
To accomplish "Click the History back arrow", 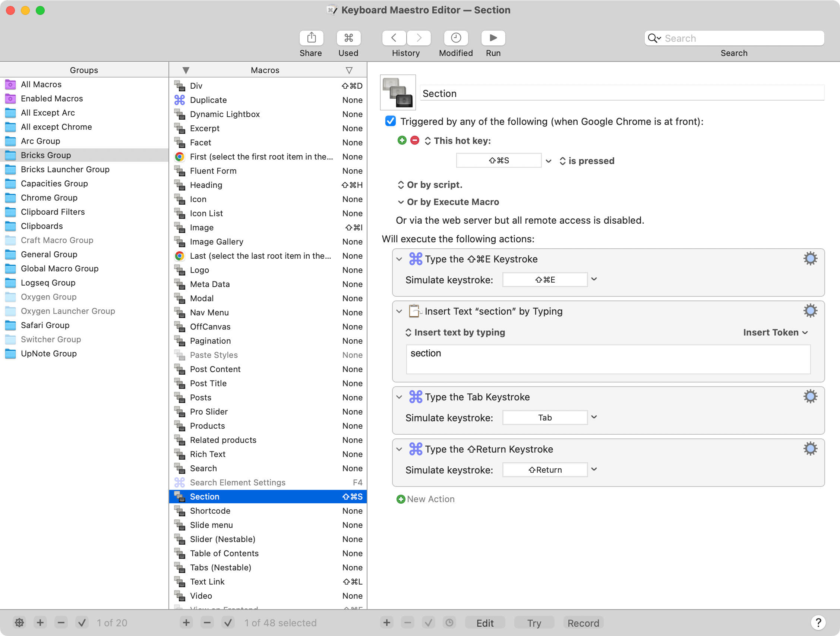I will (394, 38).
